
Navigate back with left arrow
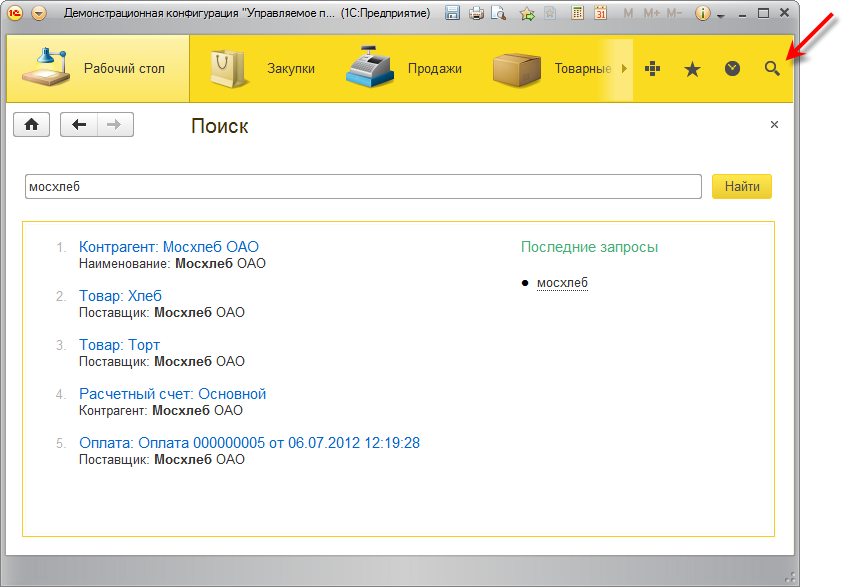click(79, 125)
